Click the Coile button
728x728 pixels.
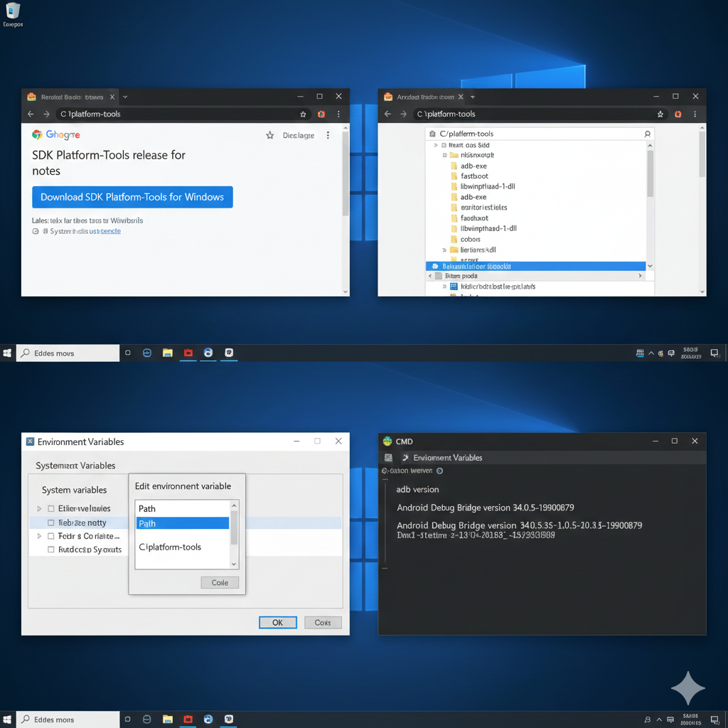pyautogui.click(x=220, y=583)
